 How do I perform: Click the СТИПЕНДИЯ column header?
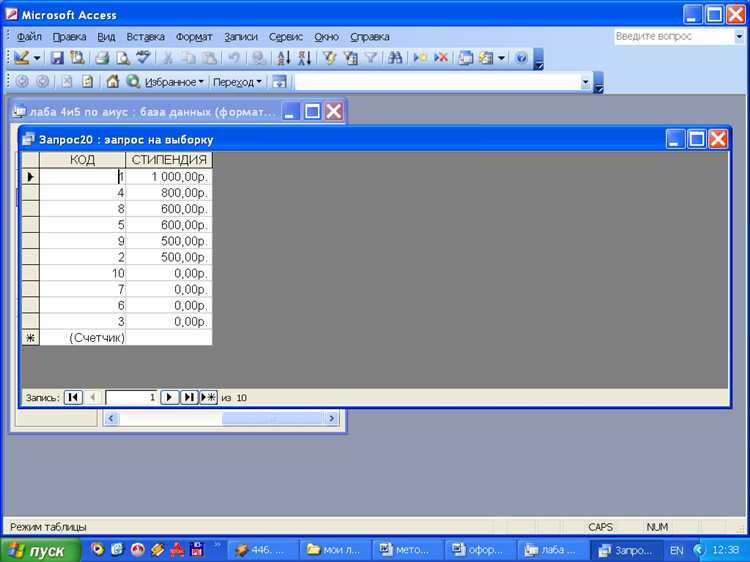coord(169,160)
